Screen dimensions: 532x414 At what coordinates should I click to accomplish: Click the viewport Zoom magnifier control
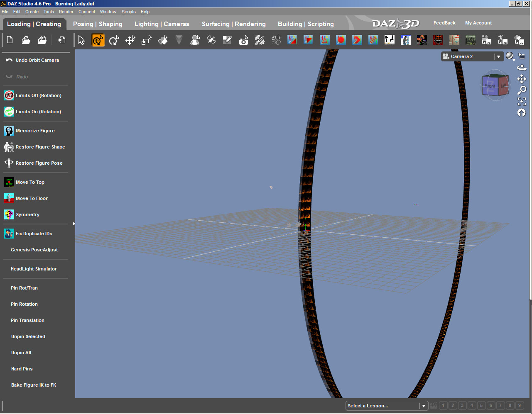point(522,90)
